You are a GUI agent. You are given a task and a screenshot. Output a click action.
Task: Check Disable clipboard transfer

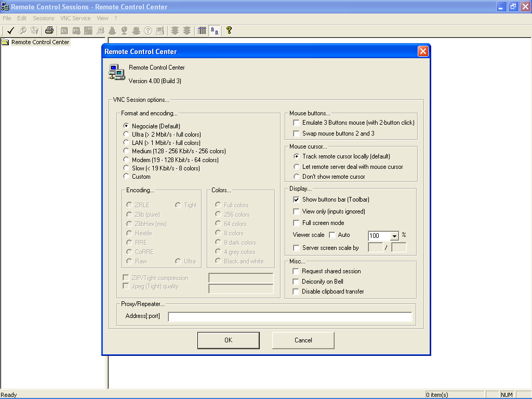296,292
